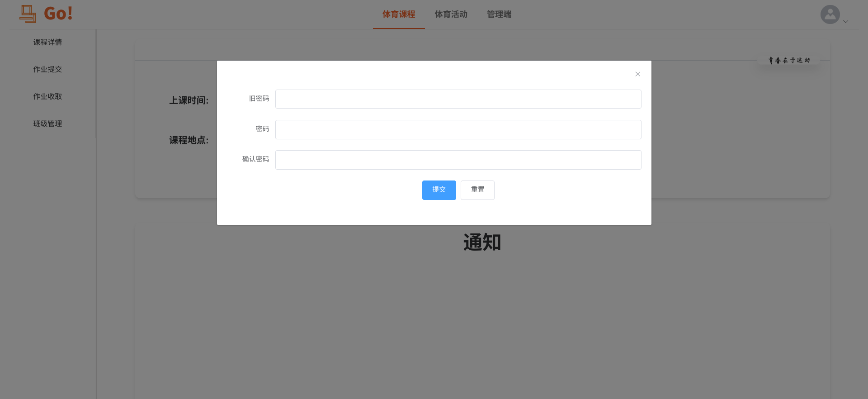Open the 管理端 tab
The width and height of the screenshot is (868, 399).
click(x=499, y=14)
